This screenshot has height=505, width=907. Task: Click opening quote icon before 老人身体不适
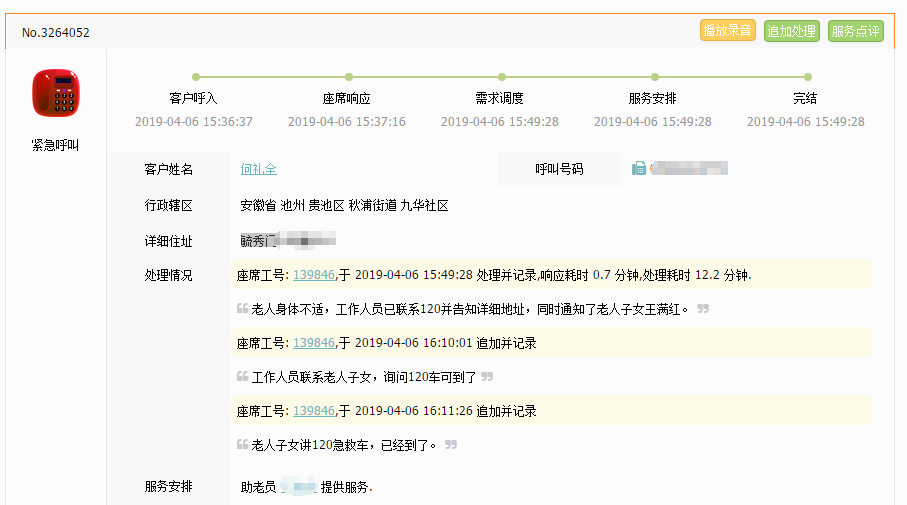pos(242,309)
